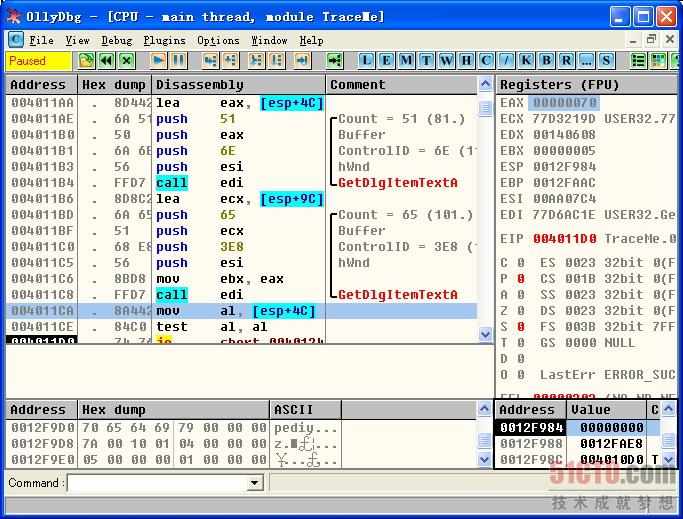Viewport: 683px width, 519px height.
Task: Run the program with play icon
Action: point(159,60)
